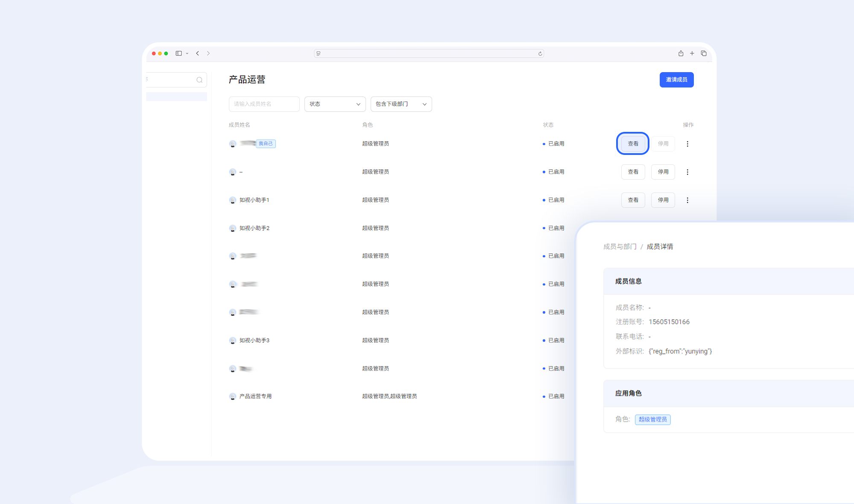Expand the 包含下级部门 dropdown
Viewport: 854px width, 504px height.
[x=401, y=104]
